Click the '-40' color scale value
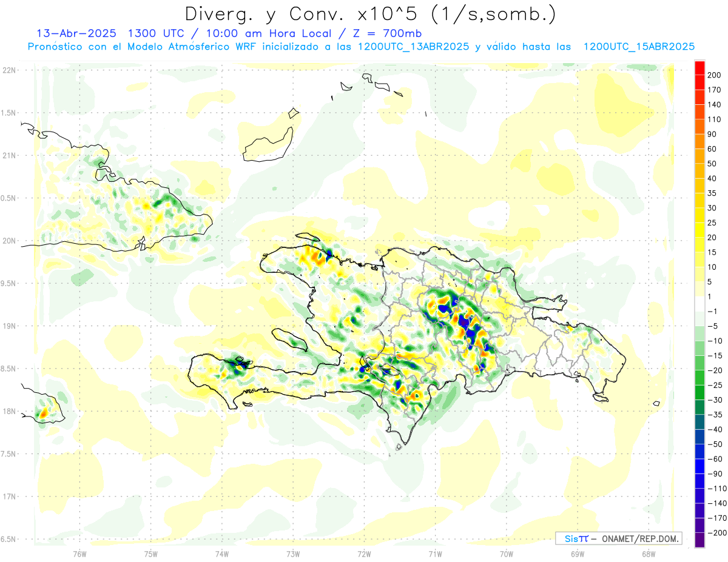 pyautogui.click(x=715, y=429)
